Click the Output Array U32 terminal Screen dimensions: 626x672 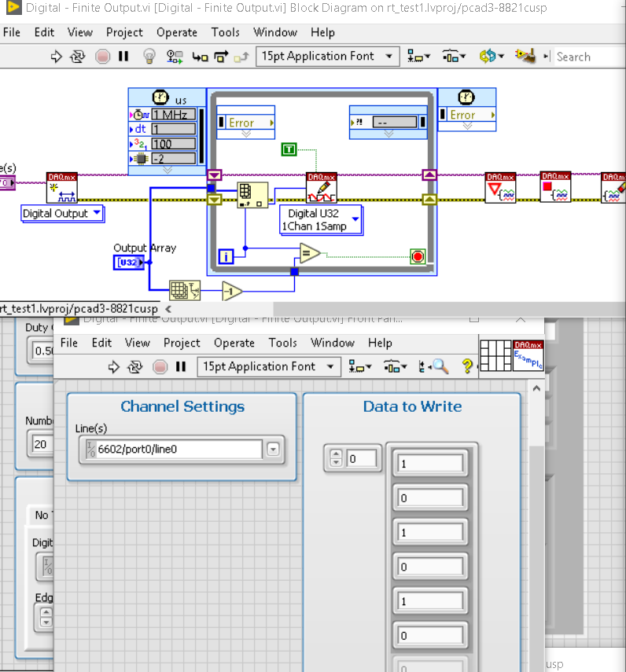pyautogui.click(x=129, y=263)
